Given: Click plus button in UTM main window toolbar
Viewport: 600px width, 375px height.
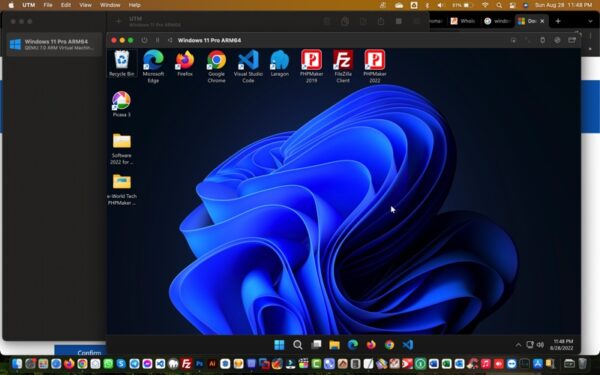Looking at the screenshot, I should pos(119,21).
